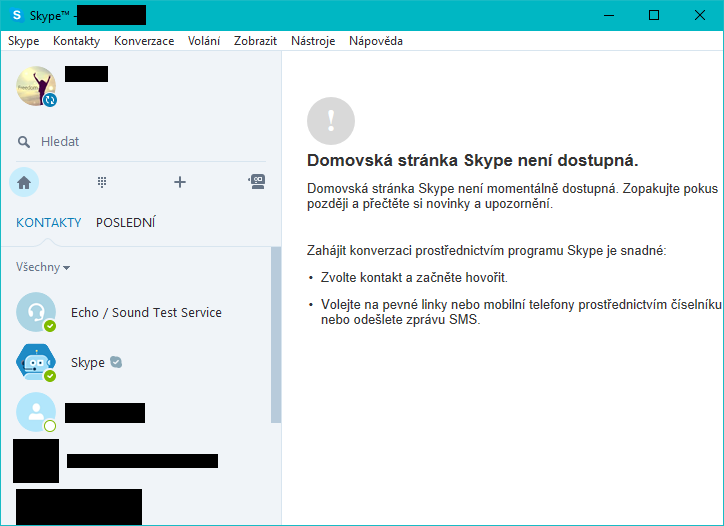
Task: Click the plus icon to add contact
Action: pos(180,182)
